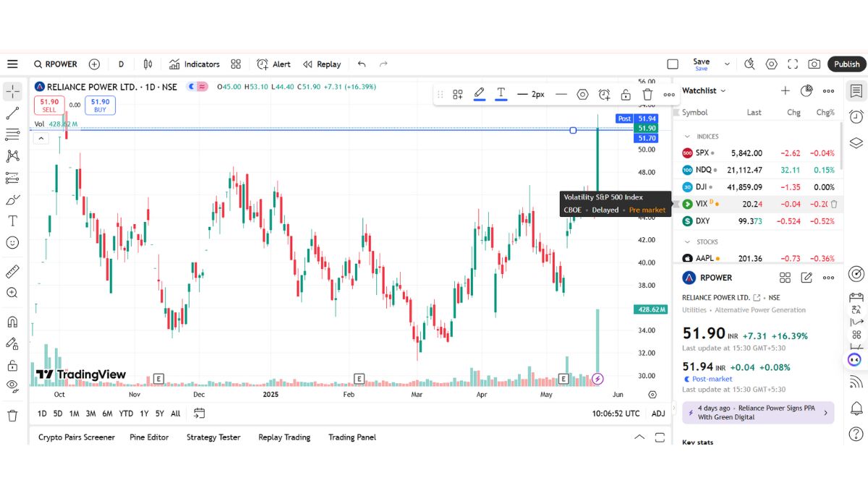Viewport: 868px width, 488px height.
Task: Open the forecasting and measurement tools
Action: click(x=12, y=178)
